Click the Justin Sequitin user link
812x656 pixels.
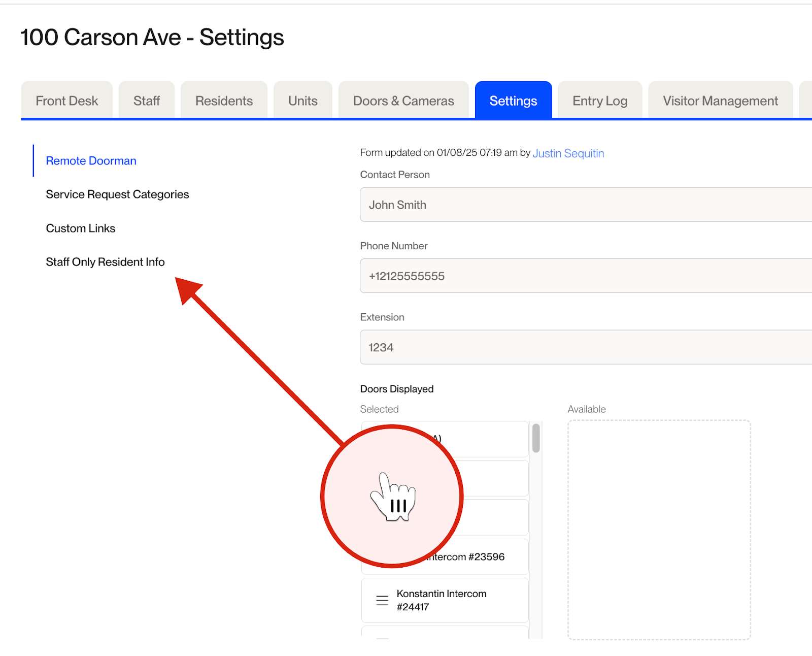pos(568,153)
